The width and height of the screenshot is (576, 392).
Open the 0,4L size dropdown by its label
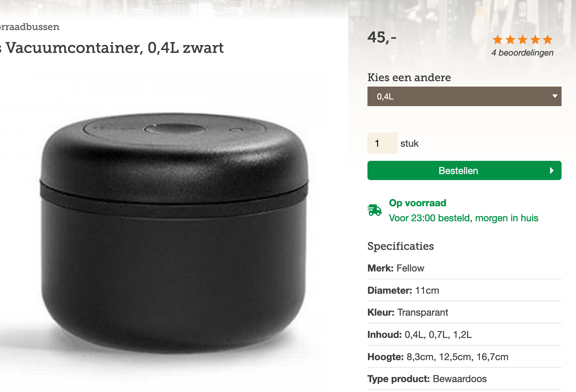(x=385, y=96)
